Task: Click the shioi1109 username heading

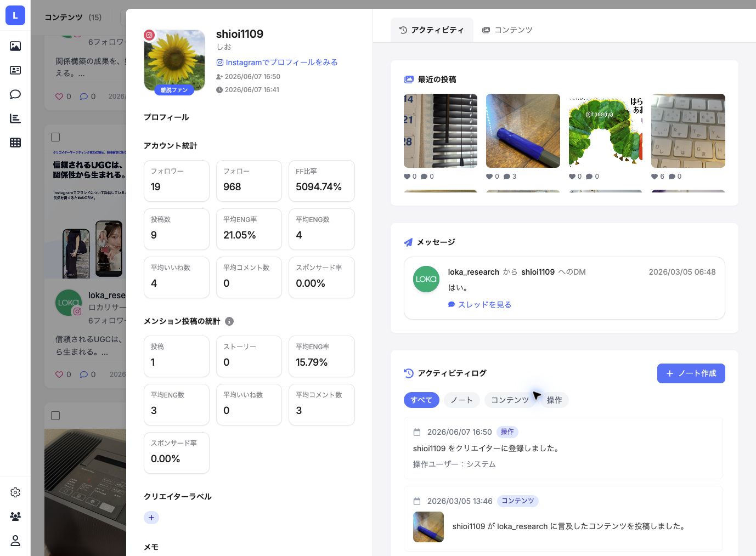Action: pos(240,34)
